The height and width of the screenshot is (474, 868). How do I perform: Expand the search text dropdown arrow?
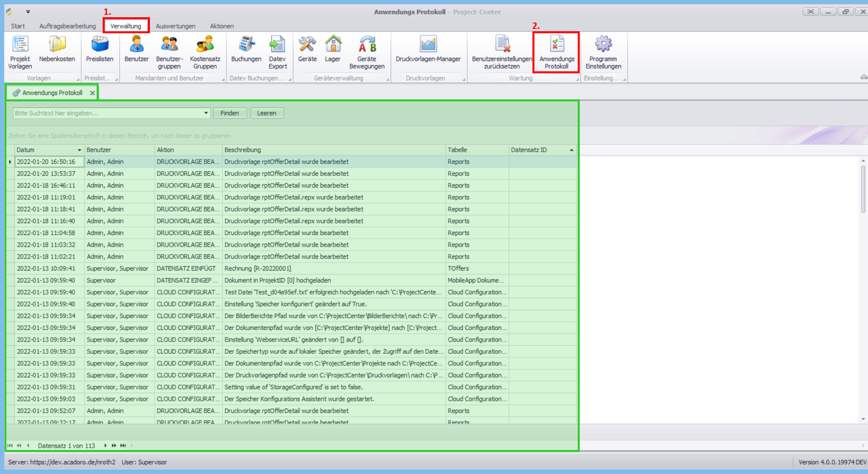pyautogui.click(x=206, y=113)
